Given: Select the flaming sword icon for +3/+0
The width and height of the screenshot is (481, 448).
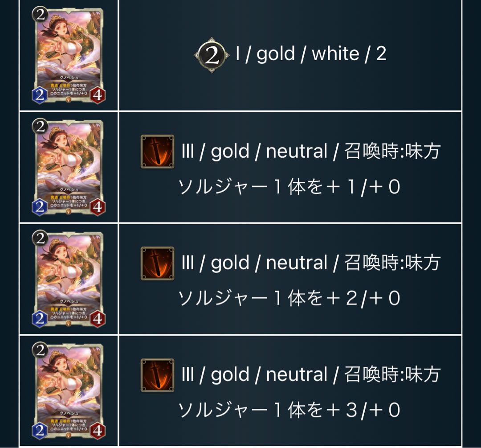Looking at the screenshot, I should [x=157, y=375].
